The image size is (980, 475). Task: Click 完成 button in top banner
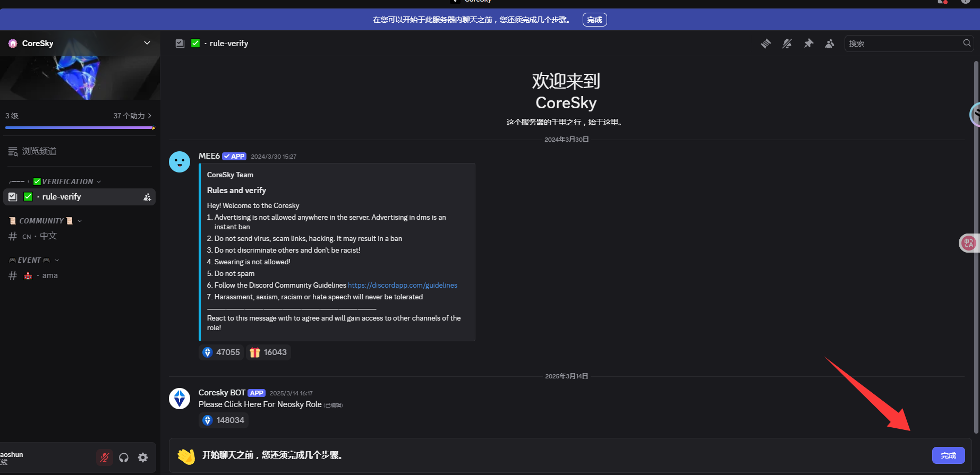tap(595, 20)
